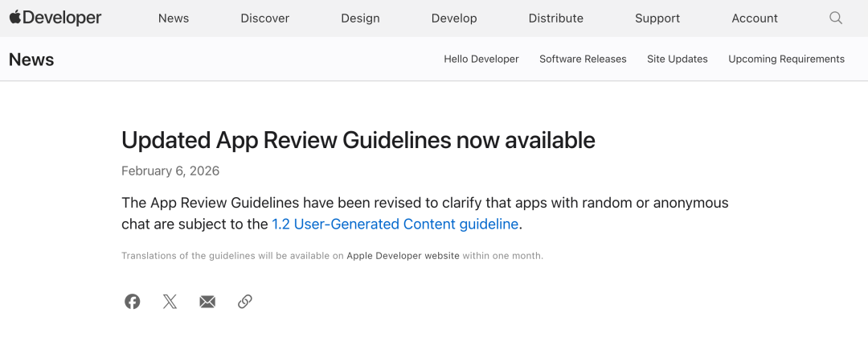Open the search magnifier icon
Screen dimensions: 868x342
pos(836,18)
